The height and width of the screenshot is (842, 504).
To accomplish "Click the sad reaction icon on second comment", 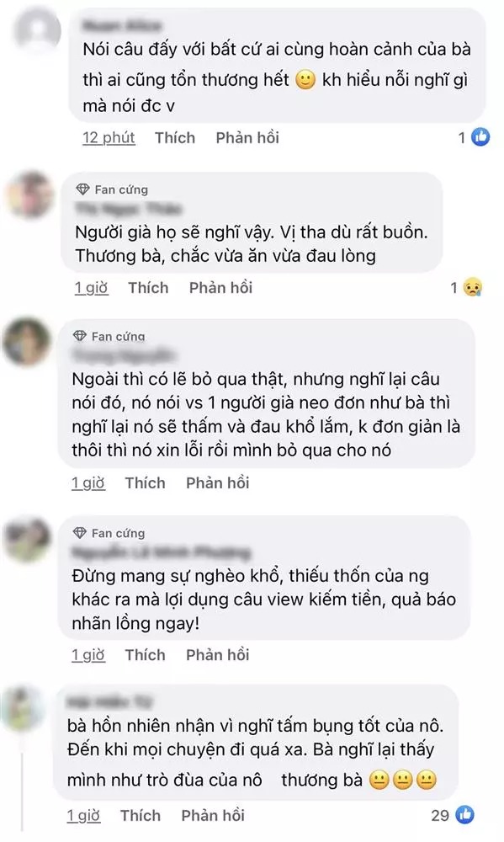I will tap(473, 288).
